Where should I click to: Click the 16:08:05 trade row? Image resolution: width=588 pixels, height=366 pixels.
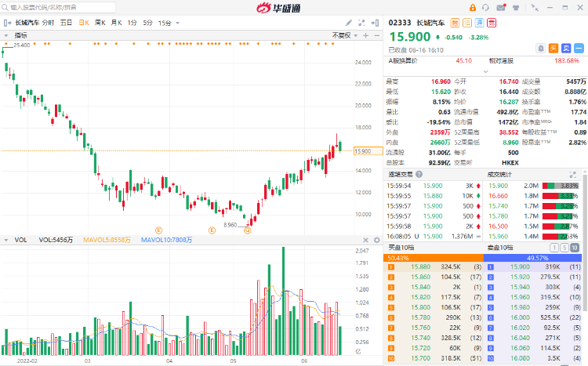tap(434, 237)
